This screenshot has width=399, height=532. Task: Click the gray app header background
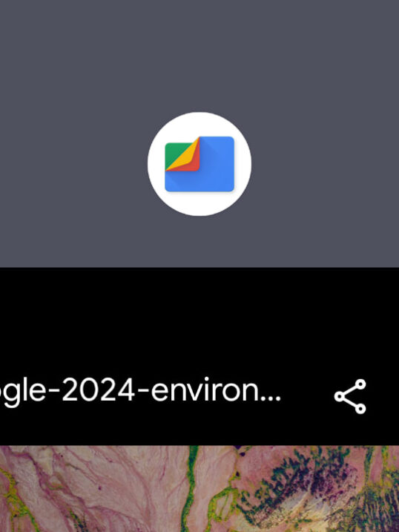[x=199, y=51]
